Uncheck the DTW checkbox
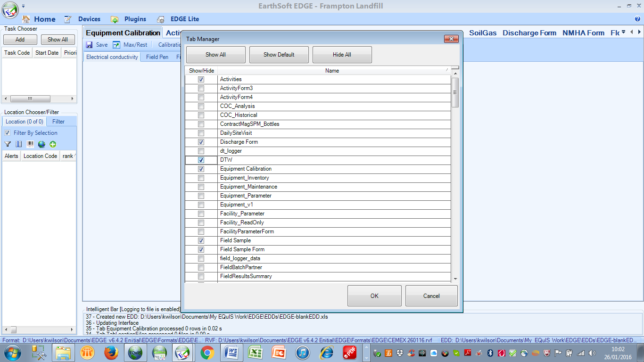 [201, 160]
